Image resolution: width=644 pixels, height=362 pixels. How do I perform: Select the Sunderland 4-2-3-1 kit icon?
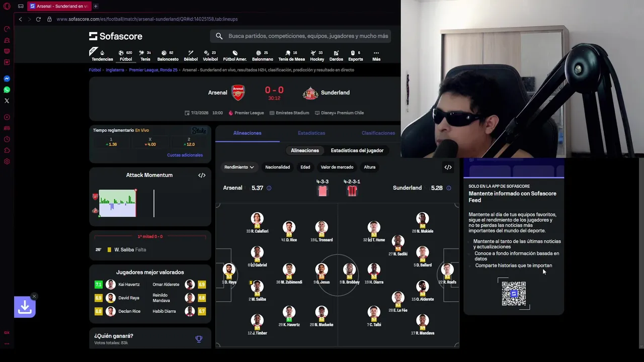352,191
